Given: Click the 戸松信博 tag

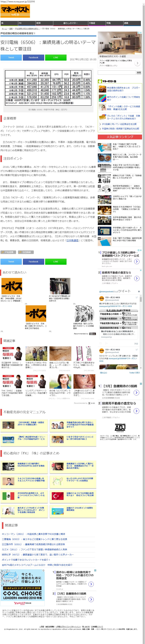Looking at the screenshot, I should (8, 252).
